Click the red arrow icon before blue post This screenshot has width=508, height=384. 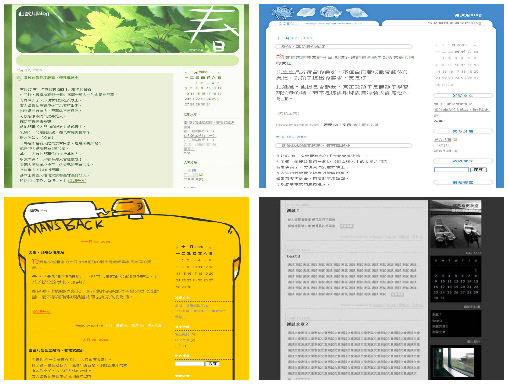[279, 57]
